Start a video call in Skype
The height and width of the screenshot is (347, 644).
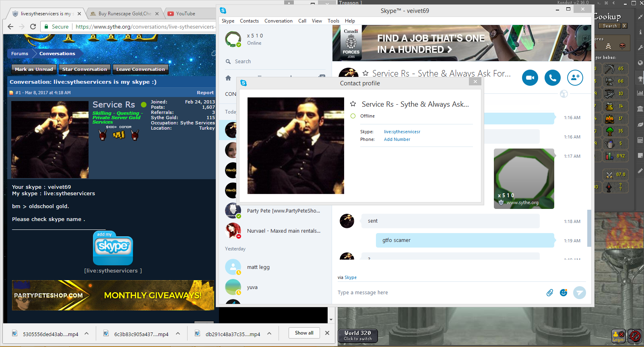(x=530, y=78)
